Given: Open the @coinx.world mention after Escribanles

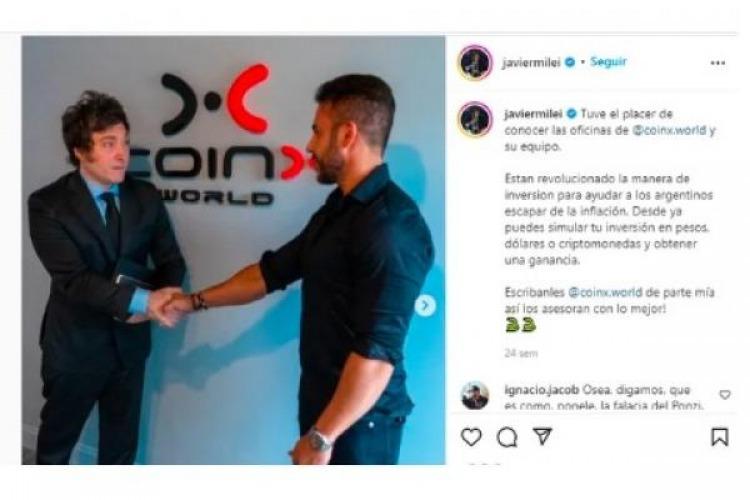Looking at the screenshot, I should coord(605,292).
